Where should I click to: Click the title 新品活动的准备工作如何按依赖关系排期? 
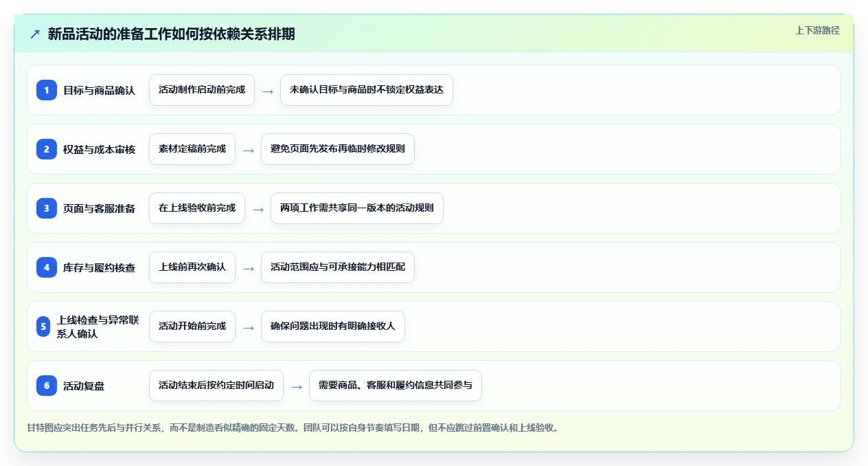pos(172,34)
